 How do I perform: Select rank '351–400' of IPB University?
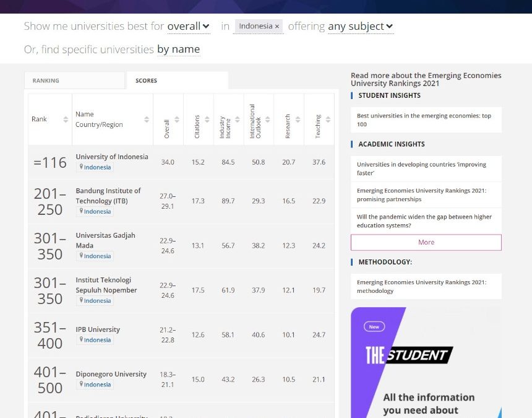(x=50, y=335)
